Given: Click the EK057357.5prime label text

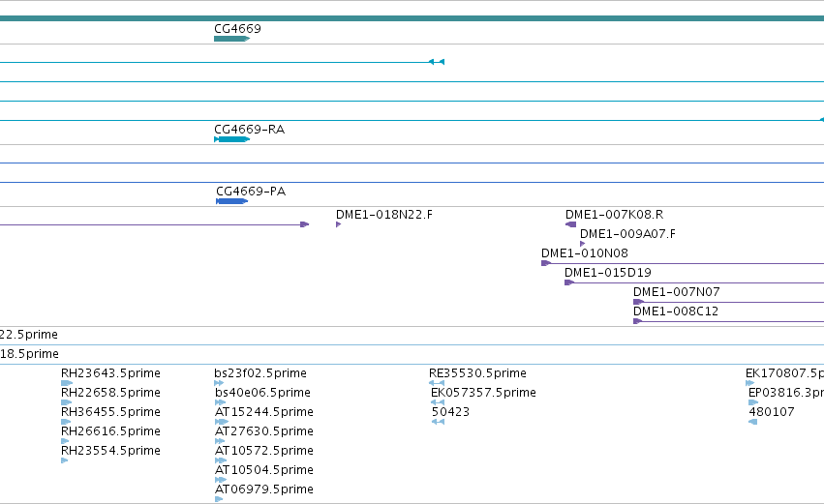Looking at the screenshot, I should [483, 393].
